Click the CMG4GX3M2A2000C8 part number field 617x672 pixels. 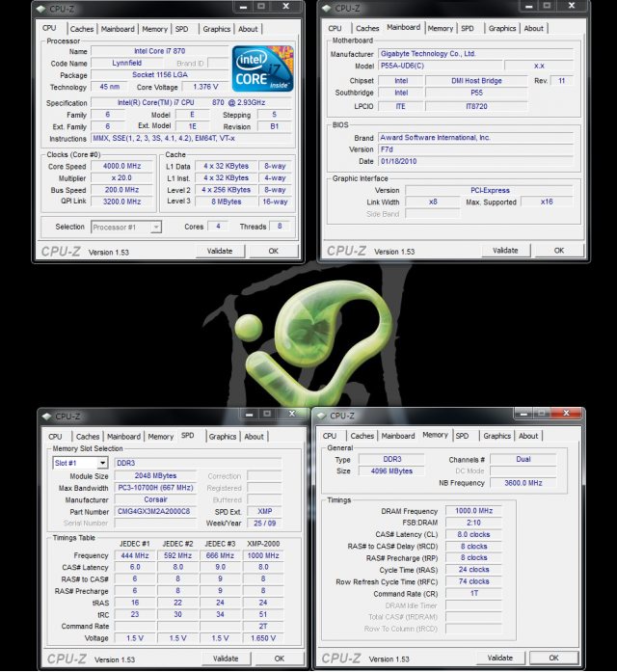click(x=155, y=512)
